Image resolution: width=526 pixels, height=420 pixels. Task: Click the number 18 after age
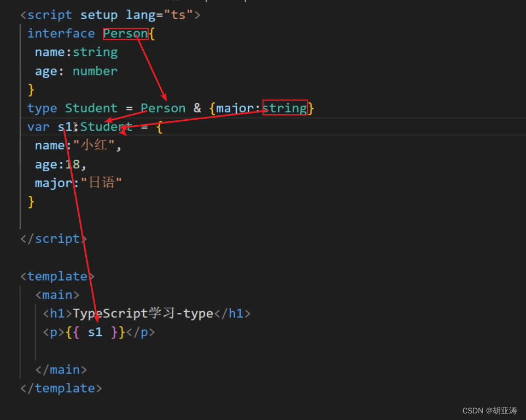pos(73,165)
